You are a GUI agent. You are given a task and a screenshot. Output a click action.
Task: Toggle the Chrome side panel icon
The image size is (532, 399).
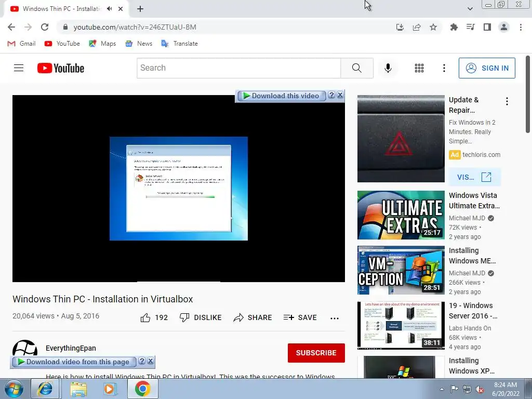coord(487,27)
